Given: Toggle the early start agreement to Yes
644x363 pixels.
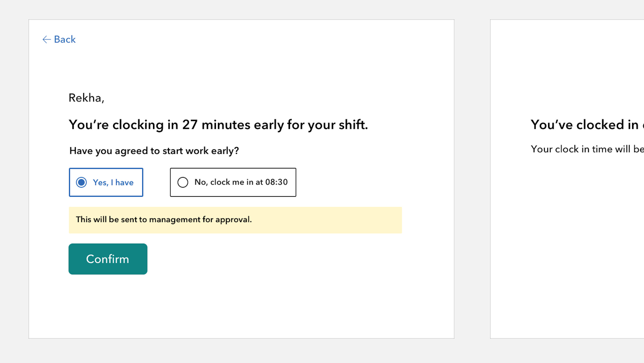Looking at the screenshot, I should point(106,182).
